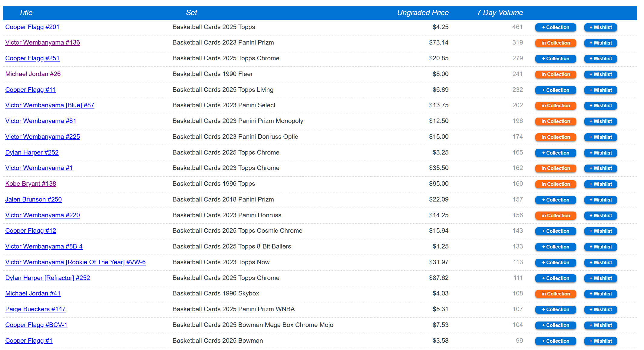This screenshot has height=350, width=644.
Task: Open the Dylan Harper #252 link
Action: coord(32,152)
